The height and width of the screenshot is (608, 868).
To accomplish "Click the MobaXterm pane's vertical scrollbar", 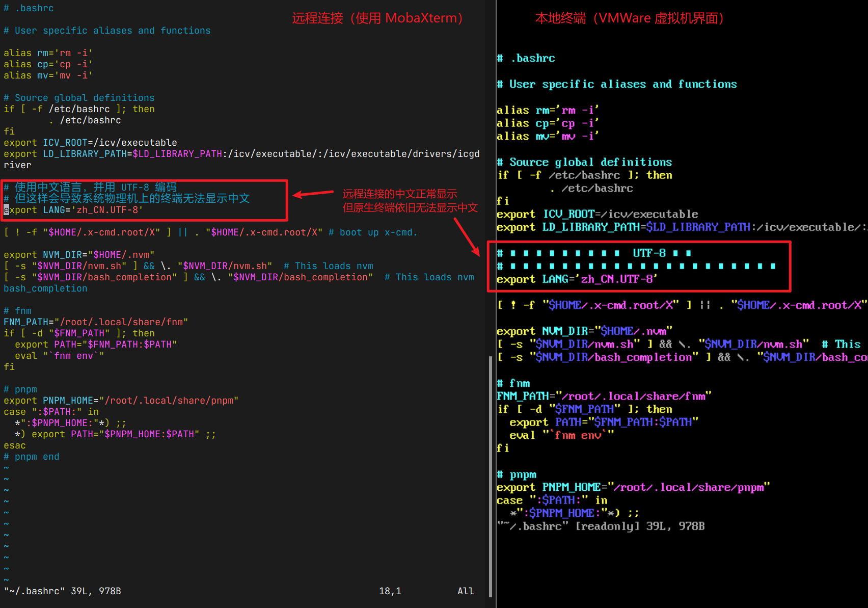I will pos(490,475).
